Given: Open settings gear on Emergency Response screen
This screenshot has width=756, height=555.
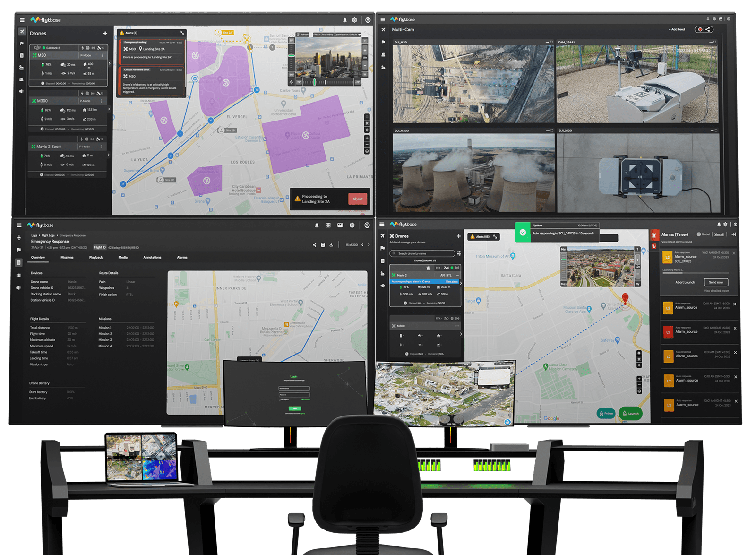Looking at the screenshot, I should point(352,225).
